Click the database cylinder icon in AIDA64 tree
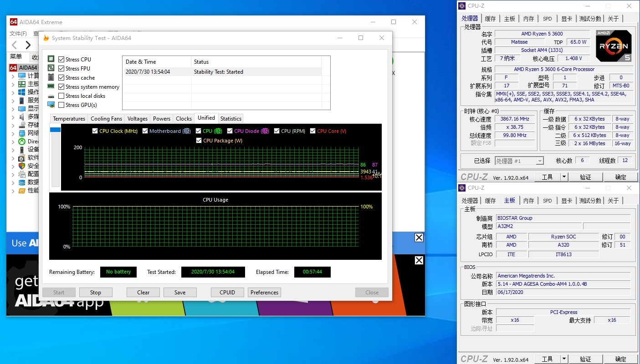 (22, 182)
